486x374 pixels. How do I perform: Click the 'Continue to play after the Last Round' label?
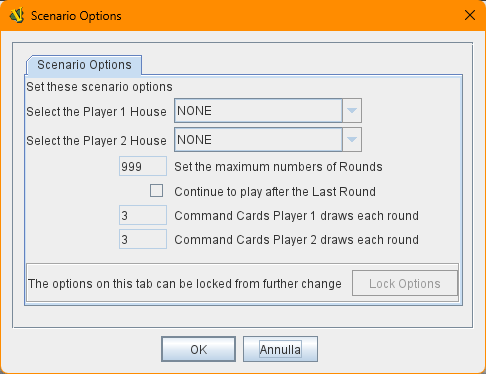(275, 192)
